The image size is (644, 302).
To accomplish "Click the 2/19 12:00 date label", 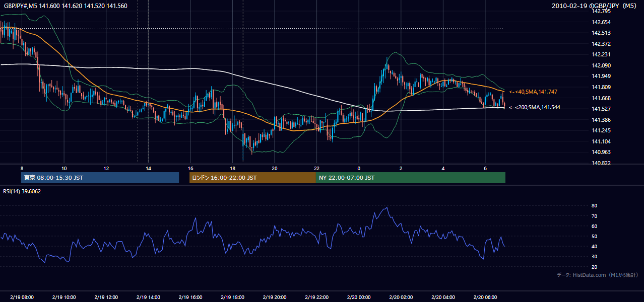I will point(106,297).
